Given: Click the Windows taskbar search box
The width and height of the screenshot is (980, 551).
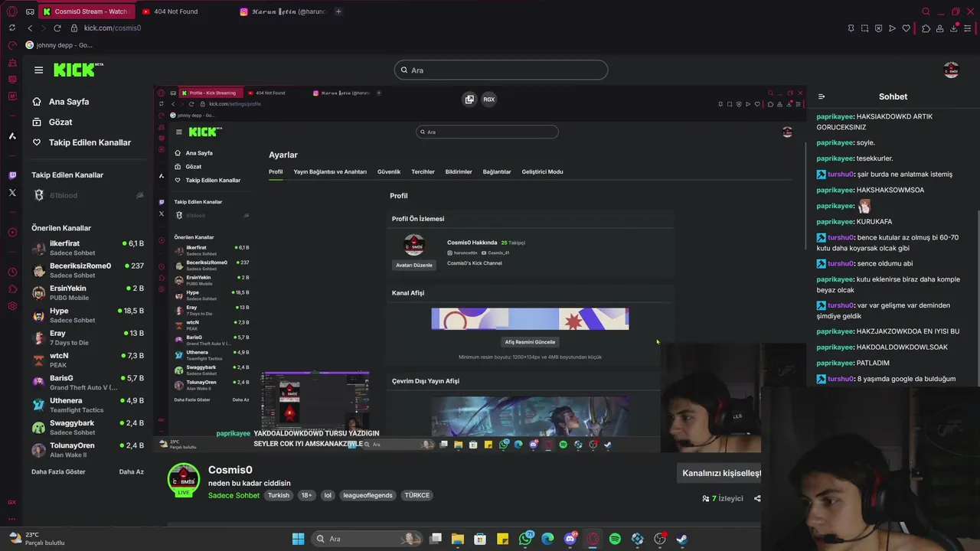Looking at the screenshot, I should tap(368, 539).
